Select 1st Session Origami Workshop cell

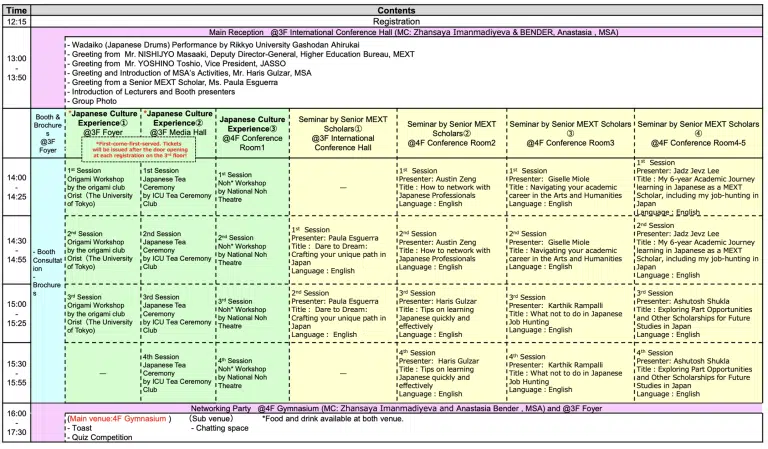coord(103,187)
